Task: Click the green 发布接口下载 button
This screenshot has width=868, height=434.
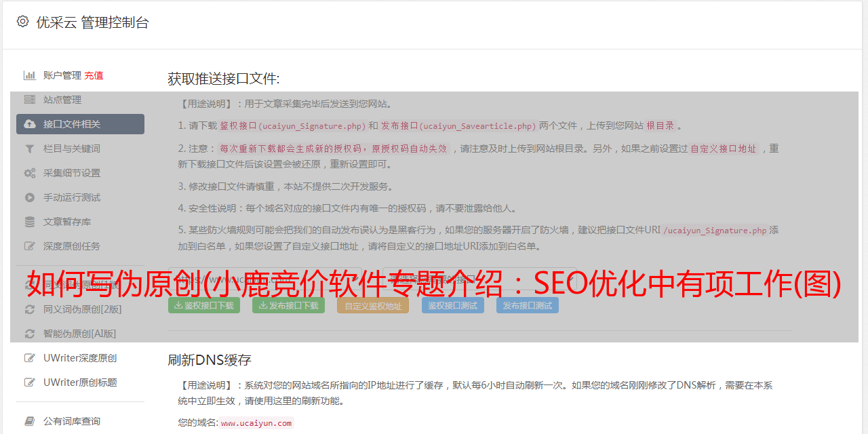Action: tap(289, 305)
